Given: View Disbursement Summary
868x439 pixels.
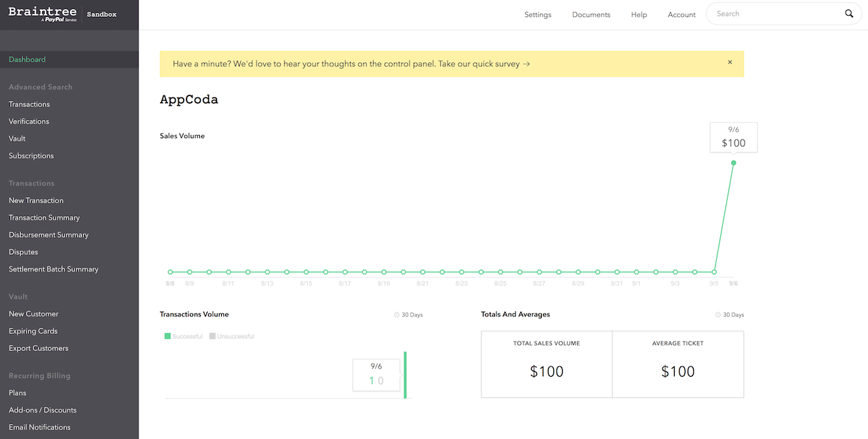Looking at the screenshot, I should pyautogui.click(x=49, y=235).
